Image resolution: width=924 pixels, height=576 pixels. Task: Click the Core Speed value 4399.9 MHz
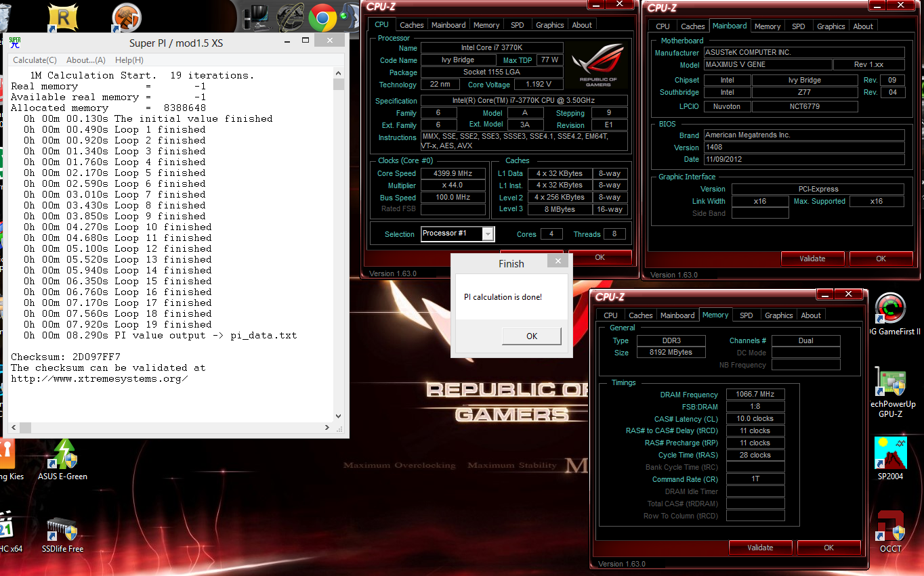click(x=453, y=173)
